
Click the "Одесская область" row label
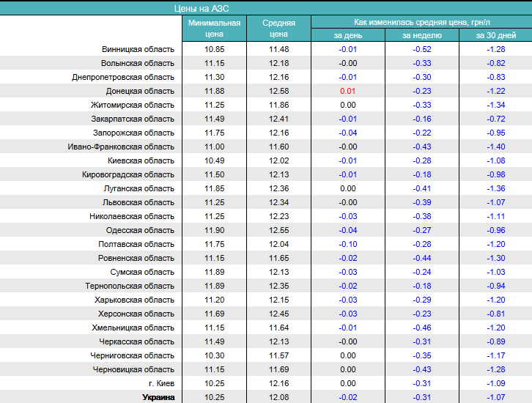pyautogui.click(x=140, y=230)
